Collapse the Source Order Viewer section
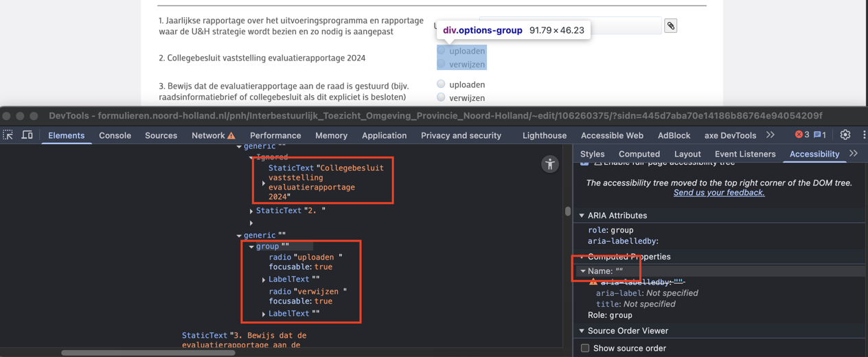Viewport: 868px width, 357px height. pos(582,331)
